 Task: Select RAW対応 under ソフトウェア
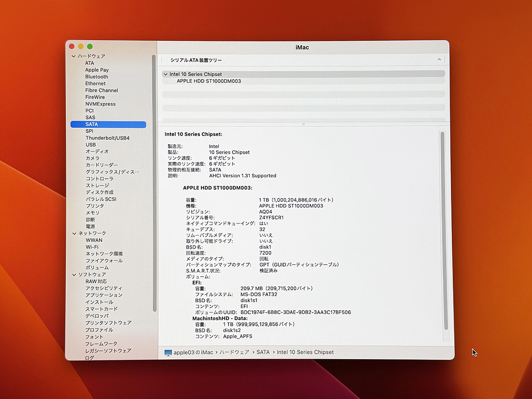coord(96,282)
